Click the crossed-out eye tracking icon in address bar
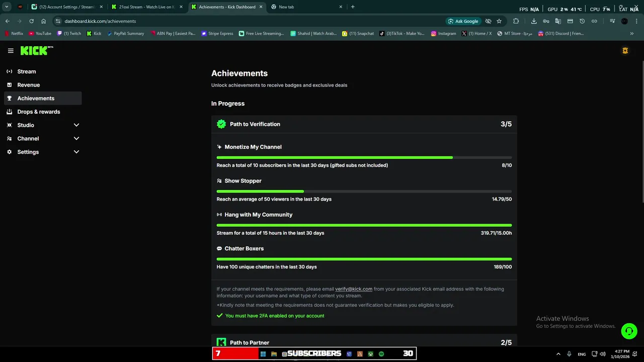 click(x=488, y=21)
